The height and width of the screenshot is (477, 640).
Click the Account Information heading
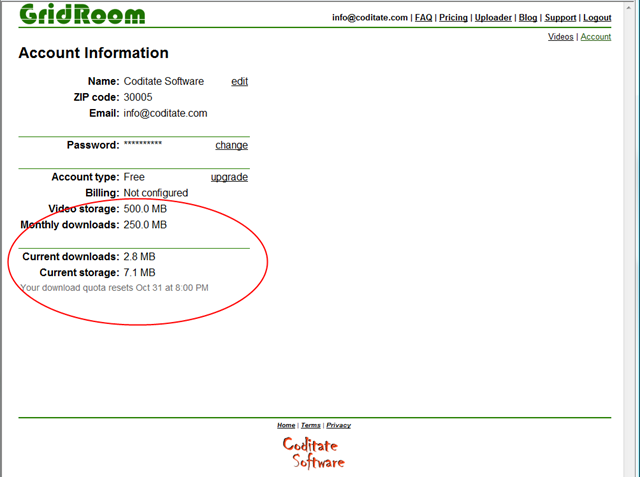[x=93, y=53]
